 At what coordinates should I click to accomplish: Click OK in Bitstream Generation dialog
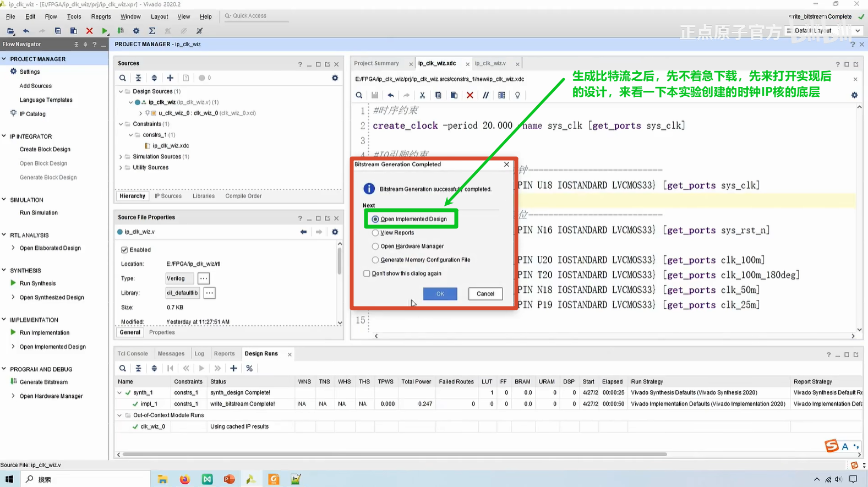(x=440, y=294)
